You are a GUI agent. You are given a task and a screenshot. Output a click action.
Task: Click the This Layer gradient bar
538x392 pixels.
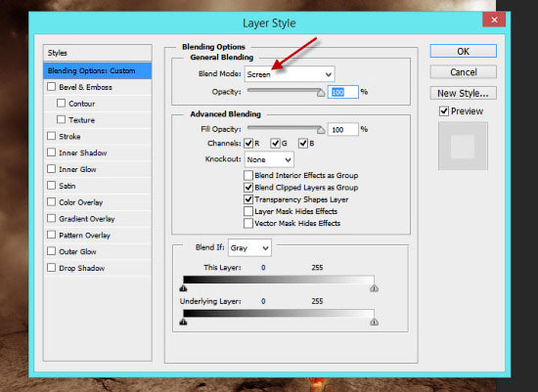(279, 280)
